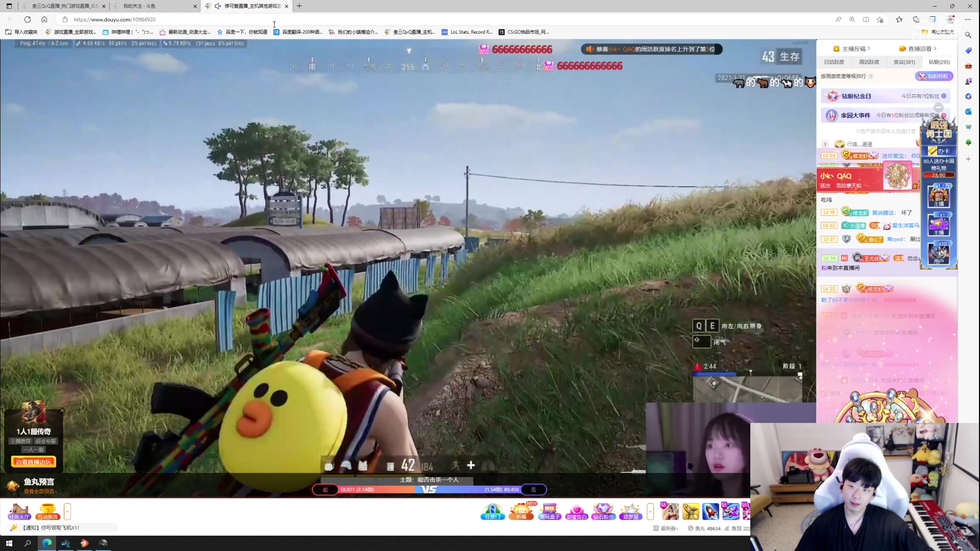
Task: Open the 甜蜜告白 gift icon
Action: (576, 511)
